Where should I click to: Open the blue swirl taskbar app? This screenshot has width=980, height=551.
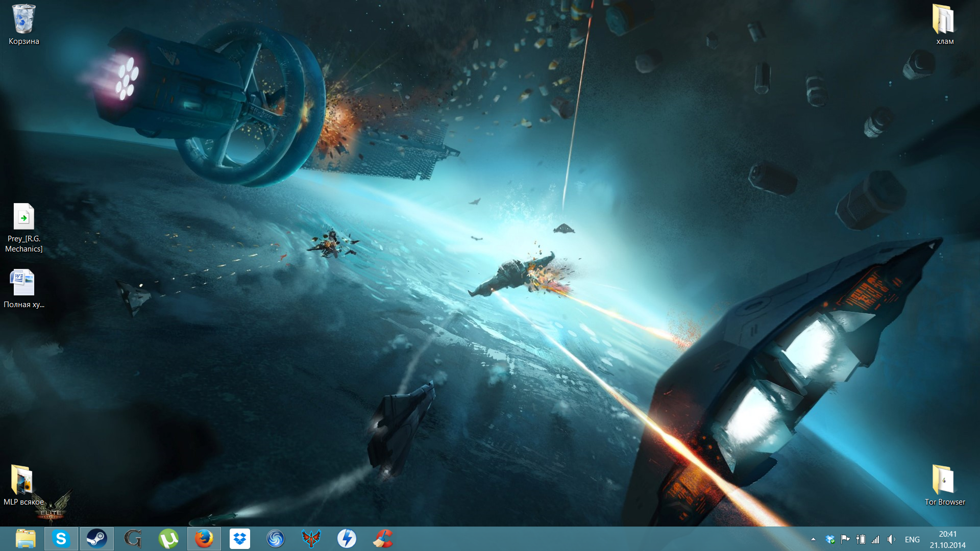click(x=276, y=539)
